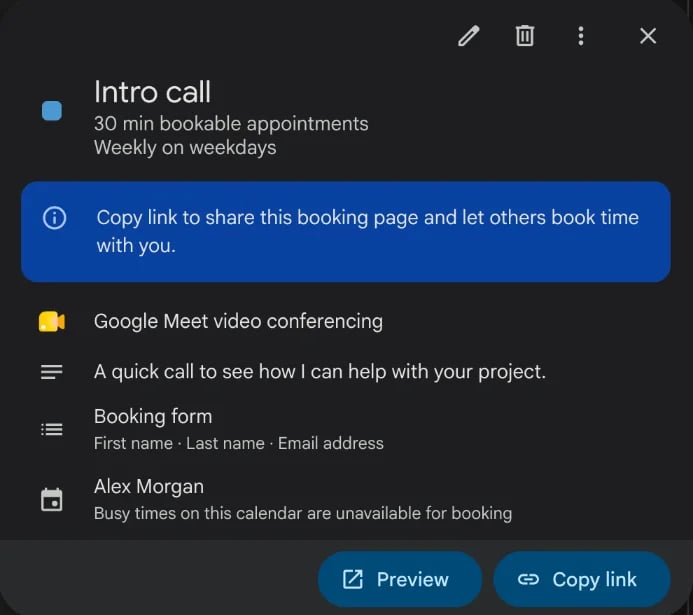Select the Intro call title
The image size is (693, 615).
[x=152, y=92]
